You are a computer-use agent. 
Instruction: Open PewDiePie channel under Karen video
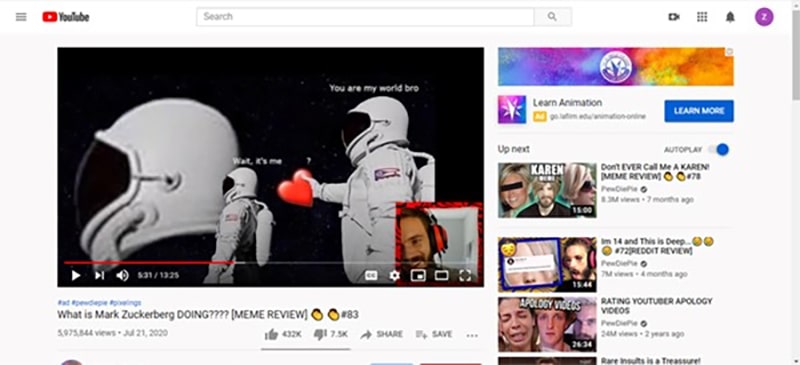tap(619, 189)
